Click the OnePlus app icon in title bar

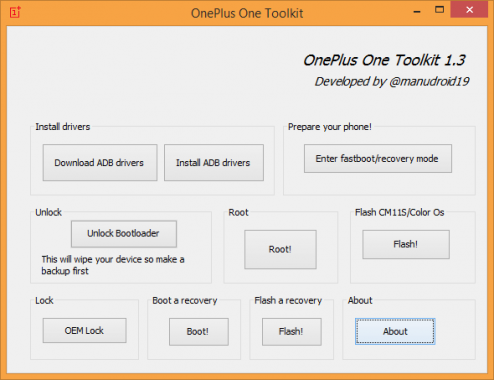point(15,12)
